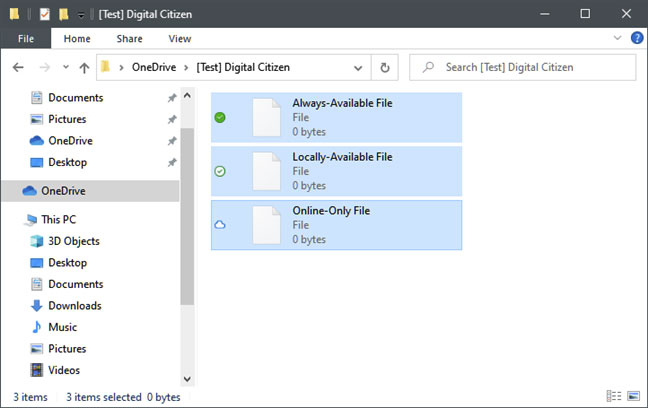648x408 pixels.
Task: Refresh the current folder
Action: point(385,67)
